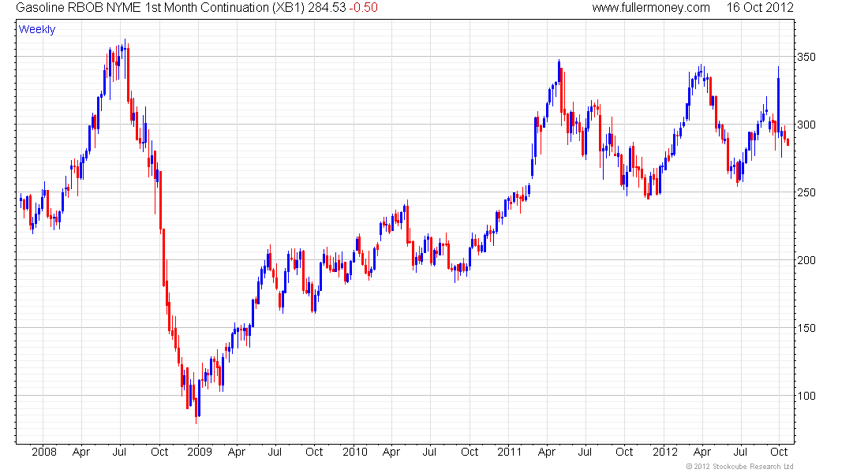Click the 16 Oct 2012 date label
868x473 pixels.
coord(760,8)
